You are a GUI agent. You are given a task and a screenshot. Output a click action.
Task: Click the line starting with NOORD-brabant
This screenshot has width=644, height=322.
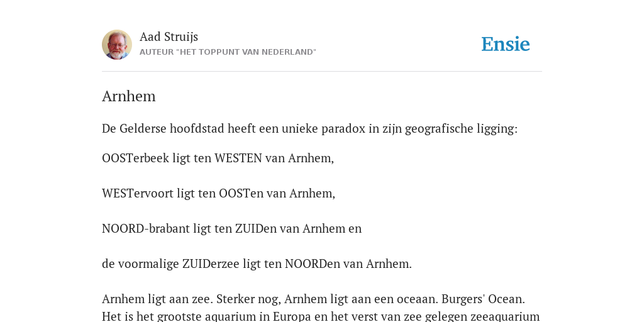coord(231,228)
